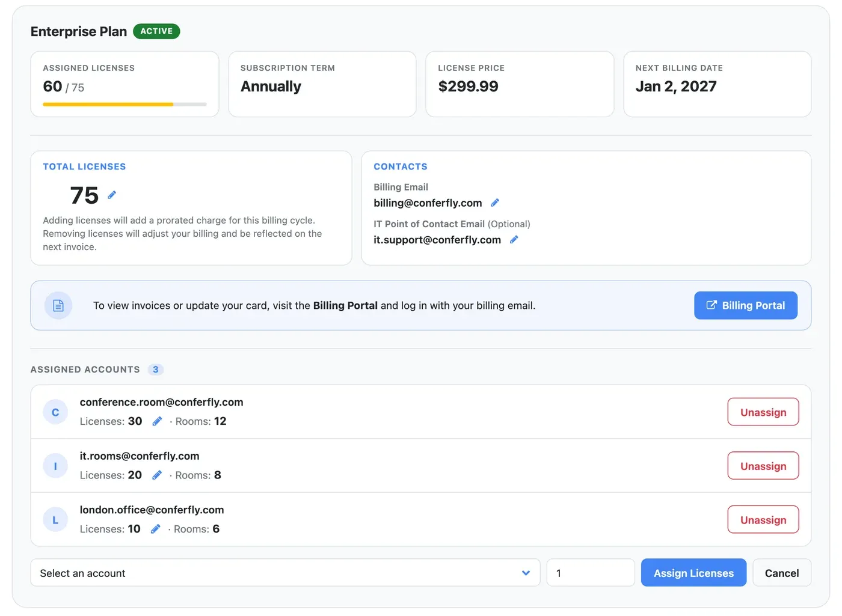Open the Billing Portal button
The height and width of the screenshot is (616, 842).
(746, 305)
